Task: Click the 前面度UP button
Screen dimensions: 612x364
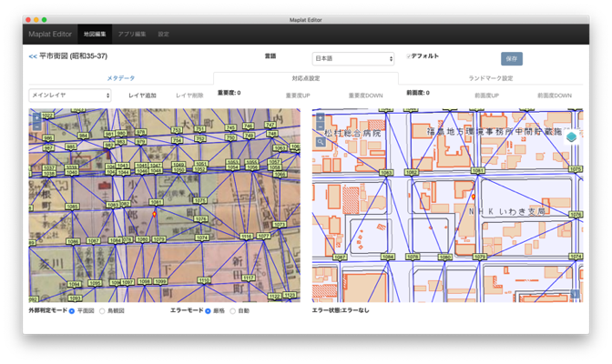Action: (x=486, y=96)
